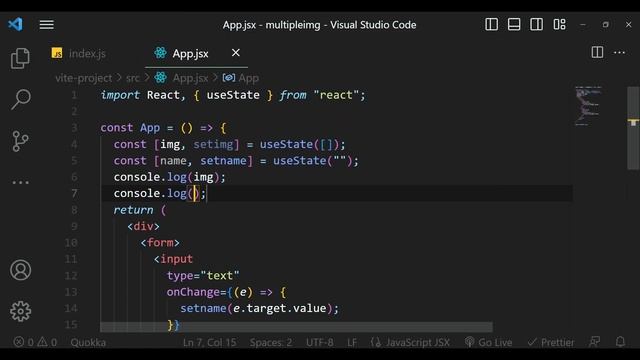Click vite-project in the breadcrumb
640x360 pixels.
(x=83, y=78)
